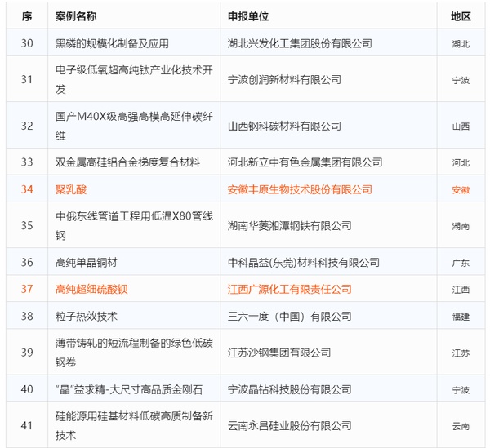Click 云南永昌硅业股份有限公司 cell
Screen dimensions: 490x448
pos(289,425)
